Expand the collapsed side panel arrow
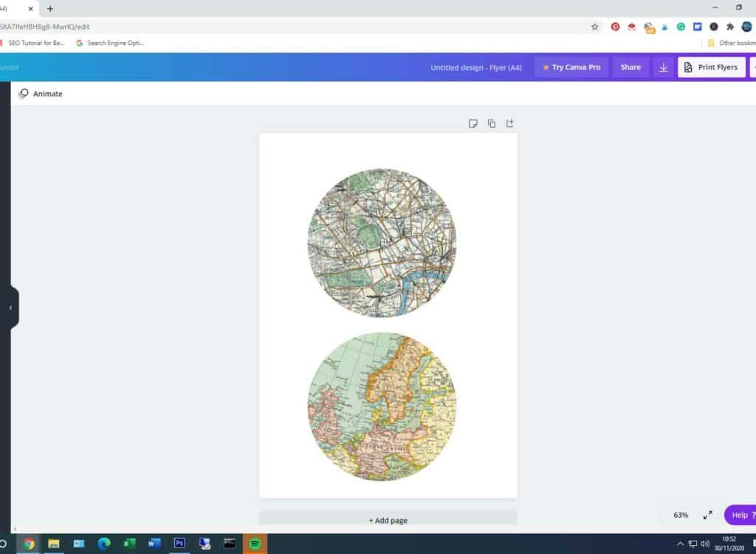This screenshot has width=756, height=554. [10, 308]
